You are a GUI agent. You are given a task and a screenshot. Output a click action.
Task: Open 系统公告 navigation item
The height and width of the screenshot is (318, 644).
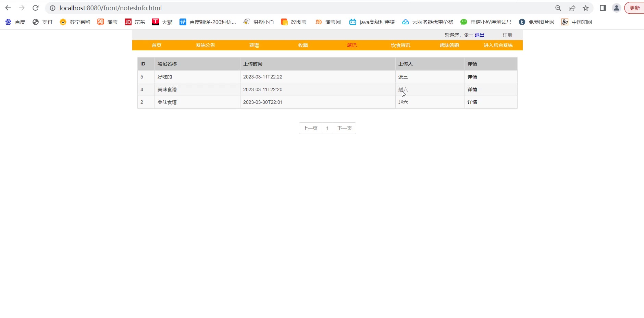tap(206, 45)
